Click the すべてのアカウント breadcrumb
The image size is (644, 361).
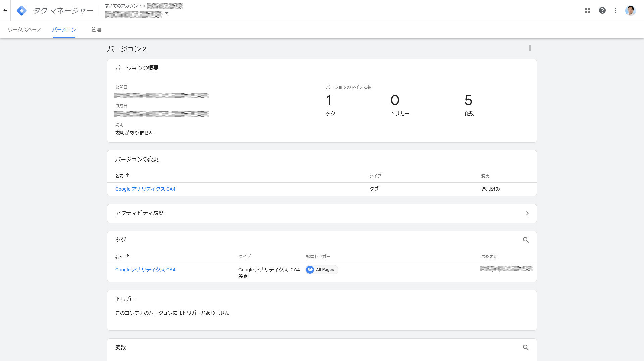pos(123,6)
